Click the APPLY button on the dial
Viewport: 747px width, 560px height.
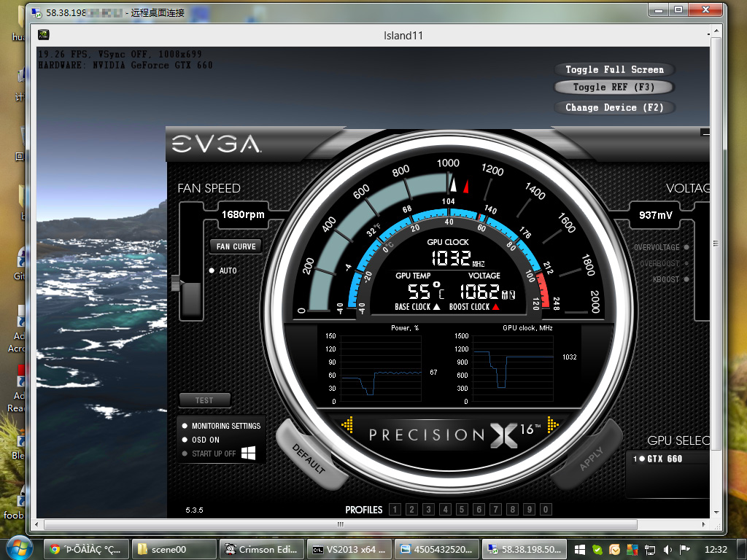click(591, 458)
